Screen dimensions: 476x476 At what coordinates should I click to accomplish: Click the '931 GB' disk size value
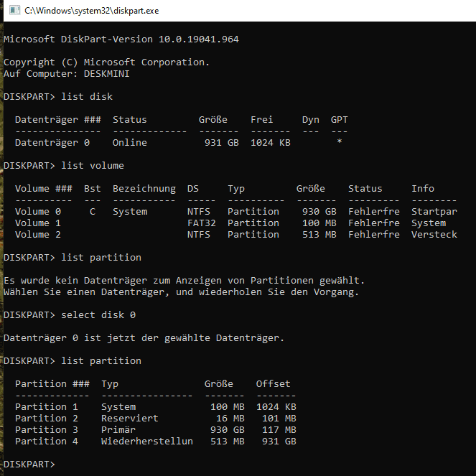(x=222, y=143)
